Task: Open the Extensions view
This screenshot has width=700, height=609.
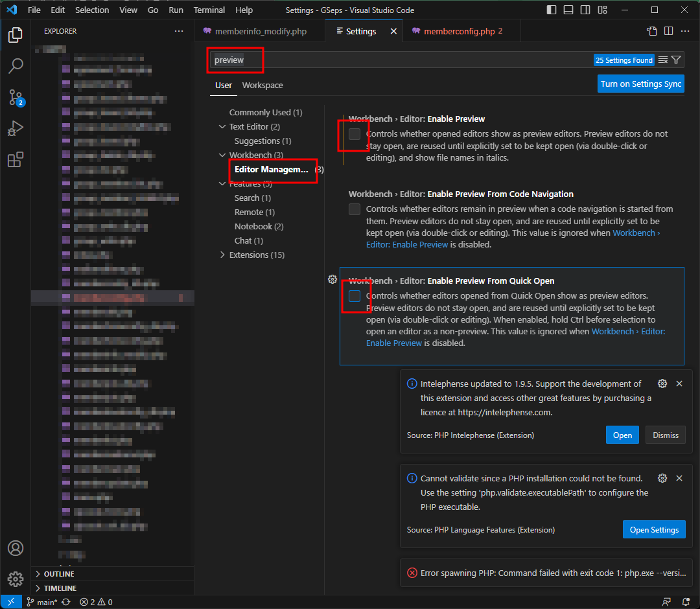Action: [x=15, y=159]
